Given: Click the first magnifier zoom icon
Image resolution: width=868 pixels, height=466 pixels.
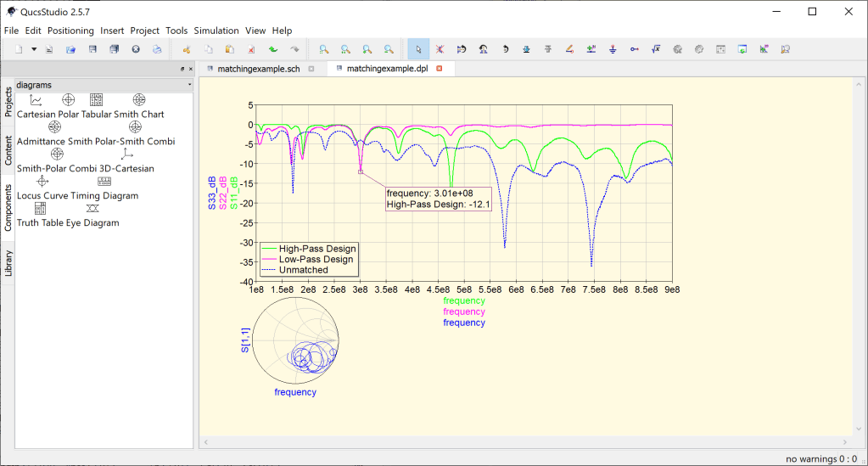Looking at the screenshot, I should [x=324, y=49].
